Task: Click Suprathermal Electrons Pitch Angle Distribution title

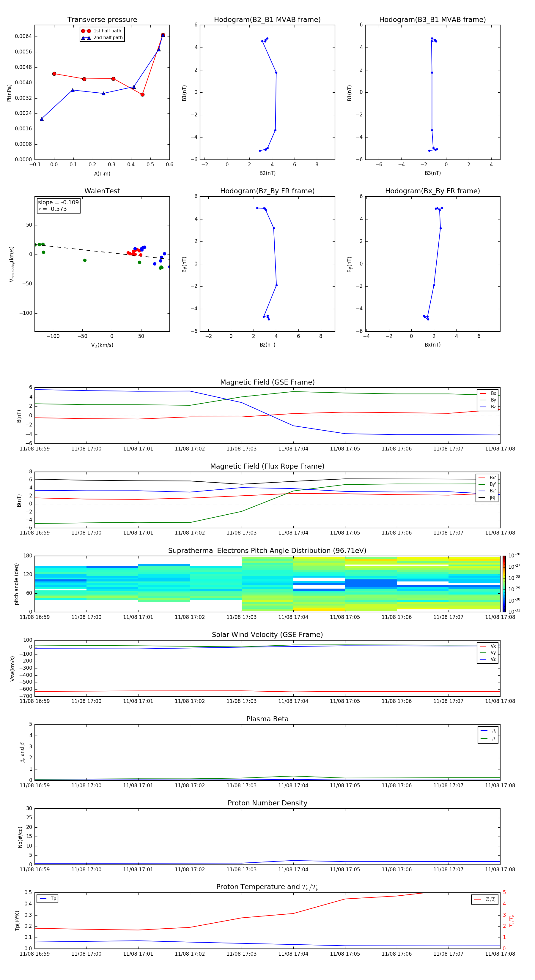Action: 267,551
